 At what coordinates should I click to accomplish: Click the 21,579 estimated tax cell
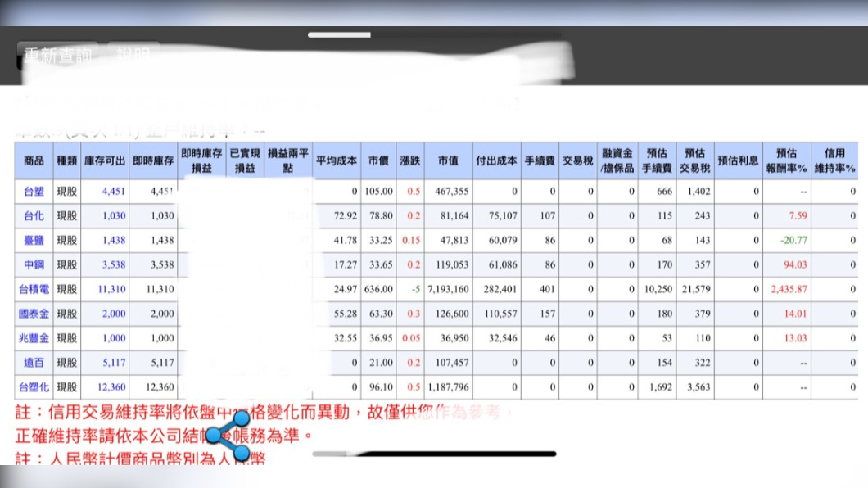696,289
